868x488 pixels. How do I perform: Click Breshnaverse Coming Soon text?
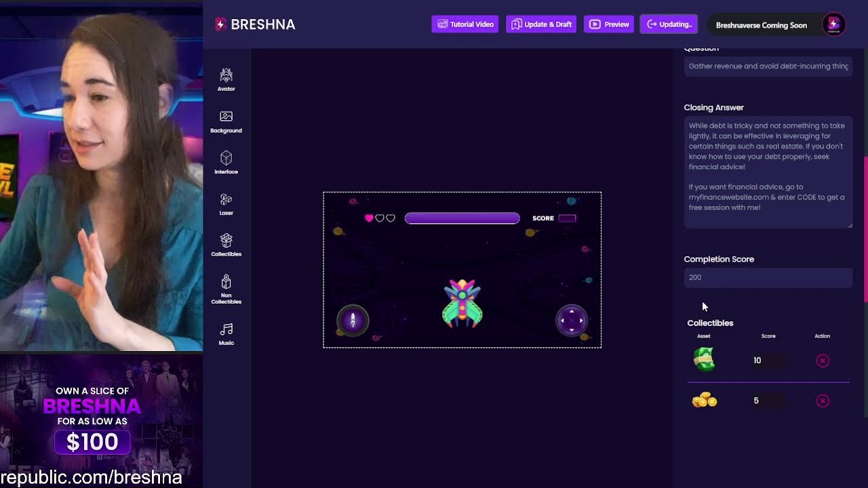coord(762,25)
